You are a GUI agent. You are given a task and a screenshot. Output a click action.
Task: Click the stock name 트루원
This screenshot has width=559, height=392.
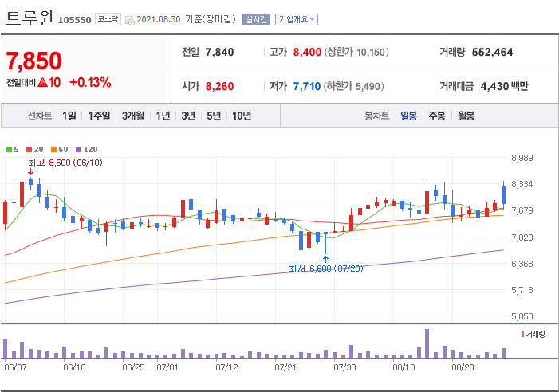pyautogui.click(x=30, y=18)
